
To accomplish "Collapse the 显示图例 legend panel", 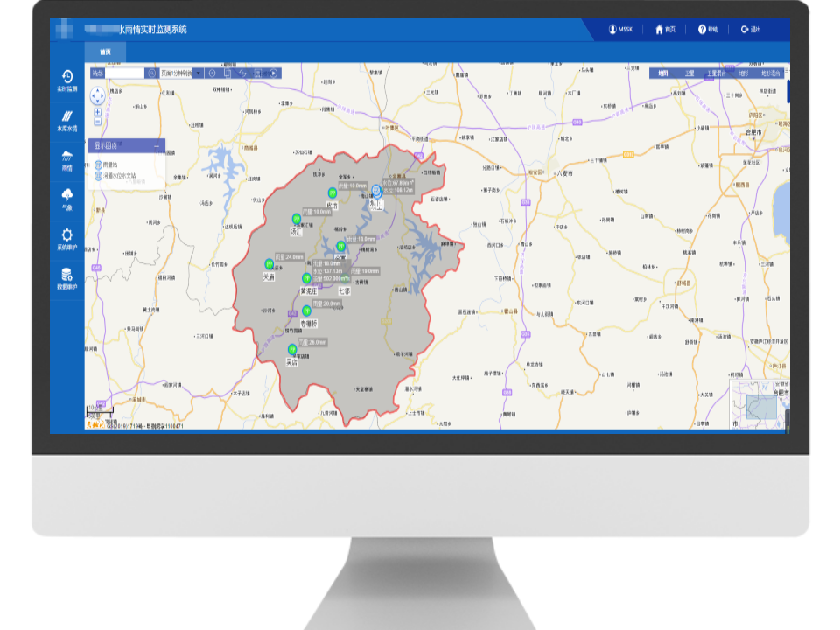I will coord(157,145).
